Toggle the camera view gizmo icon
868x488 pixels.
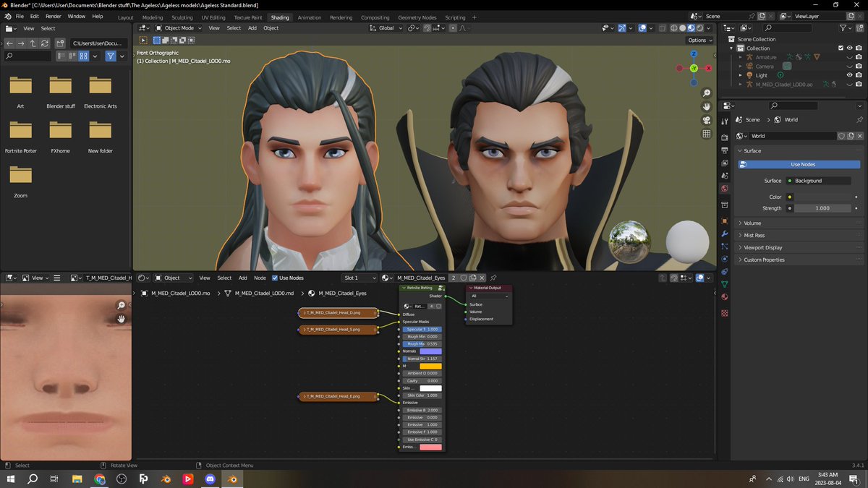coord(707,120)
